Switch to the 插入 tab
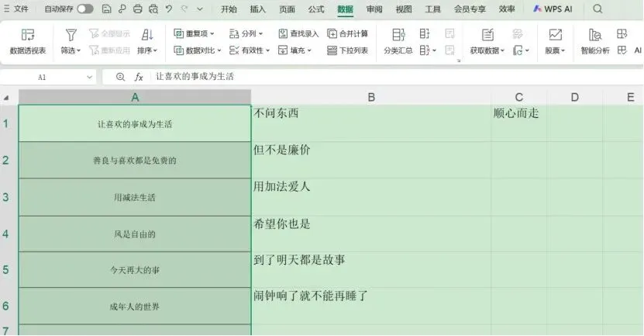Screen dimensions: 644x336 pyautogui.click(x=258, y=9)
